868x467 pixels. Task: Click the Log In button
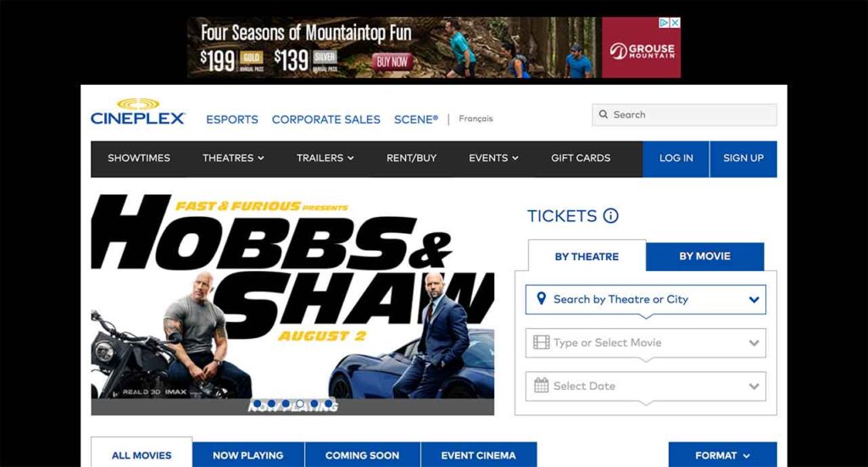[x=676, y=158]
